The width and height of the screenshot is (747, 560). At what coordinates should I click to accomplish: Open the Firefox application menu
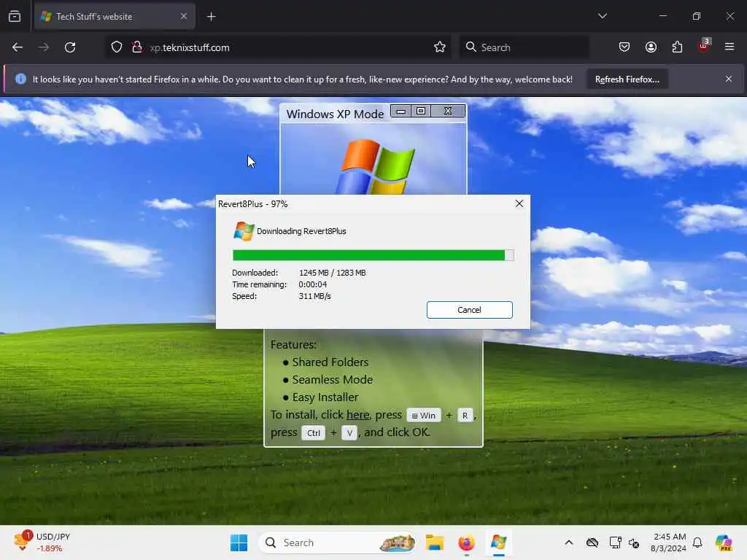(729, 47)
